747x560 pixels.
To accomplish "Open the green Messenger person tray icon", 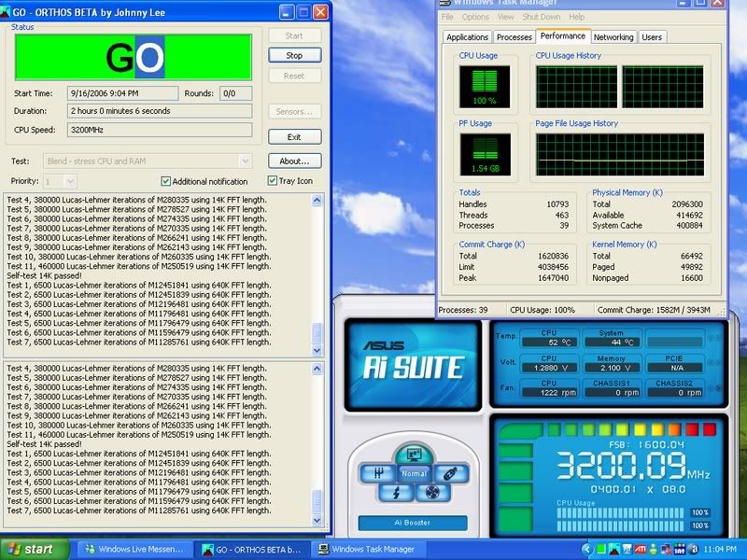I will [653, 550].
